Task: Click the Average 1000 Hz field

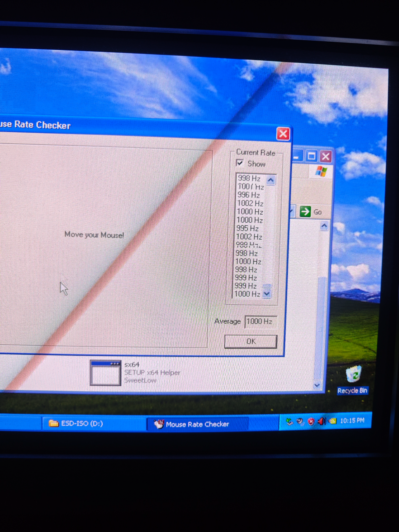Action: point(261,321)
